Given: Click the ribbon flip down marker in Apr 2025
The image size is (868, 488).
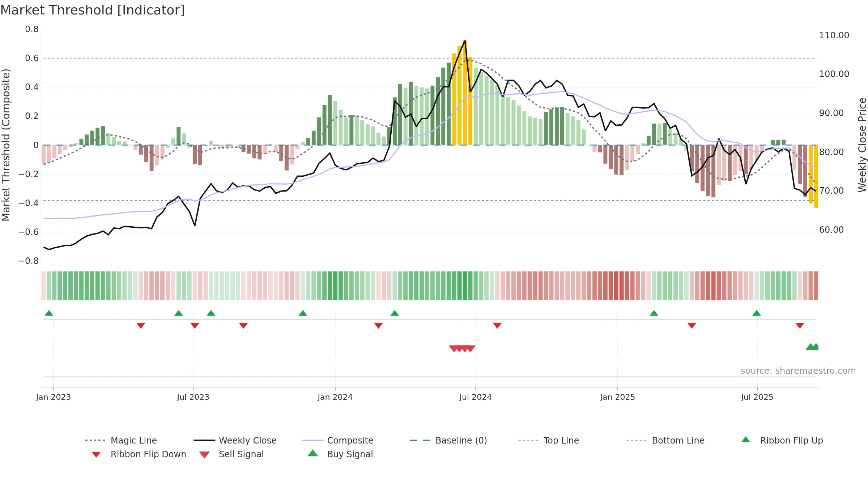Looking at the screenshot, I should point(692,326).
